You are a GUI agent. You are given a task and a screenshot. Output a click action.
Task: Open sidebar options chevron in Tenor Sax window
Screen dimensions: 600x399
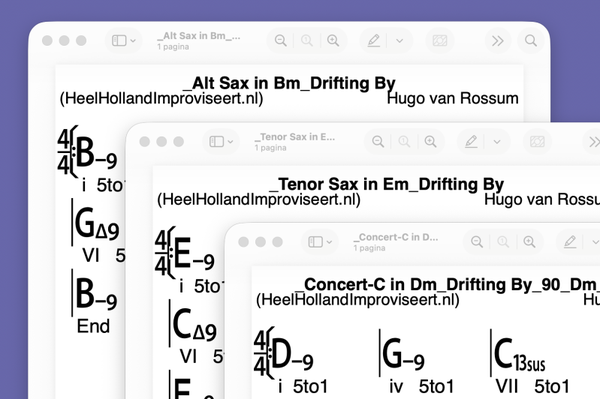pos(230,142)
